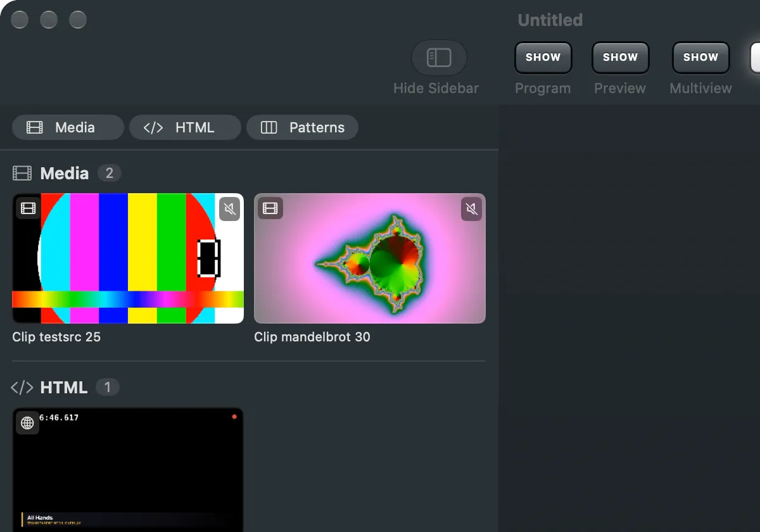
Task: Click the HTML section header
Action: click(x=64, y=388)
